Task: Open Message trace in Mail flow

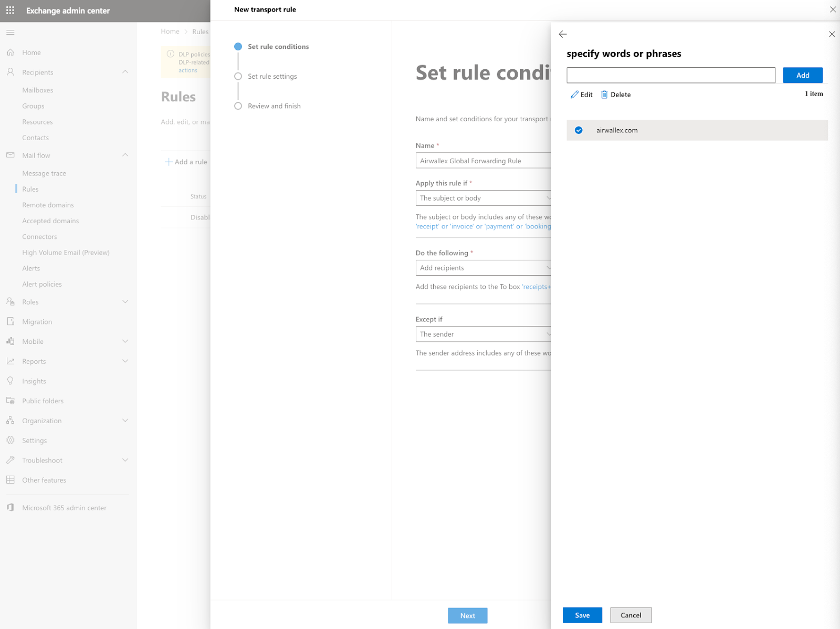Action: [44, 173]
